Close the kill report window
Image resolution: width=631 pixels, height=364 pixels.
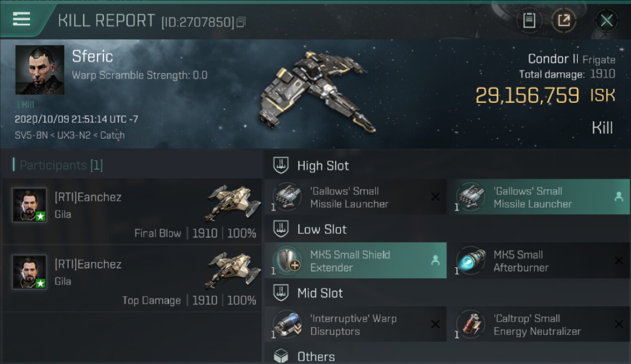(x=606, y=20)
